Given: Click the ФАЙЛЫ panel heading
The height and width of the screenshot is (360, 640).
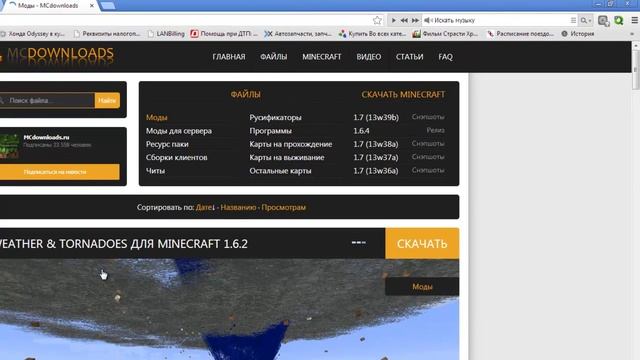Looking at the screenshot, I should 245,94.
